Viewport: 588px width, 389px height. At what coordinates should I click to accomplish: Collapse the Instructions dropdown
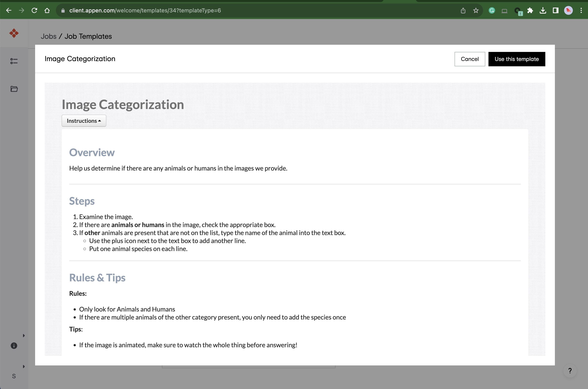point(84,121)
